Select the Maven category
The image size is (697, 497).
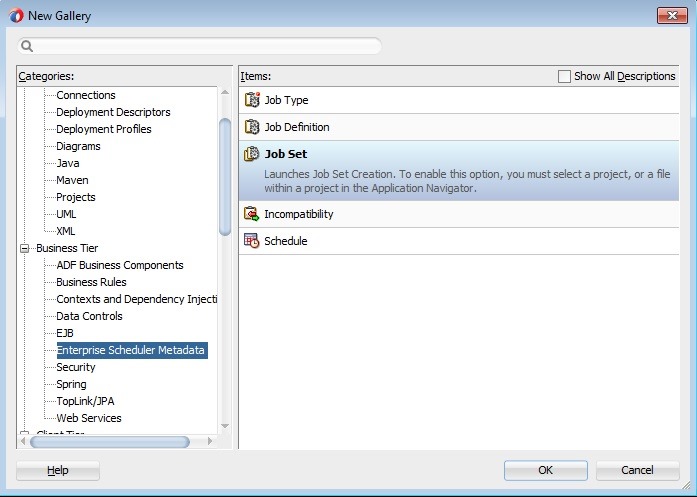72,180
